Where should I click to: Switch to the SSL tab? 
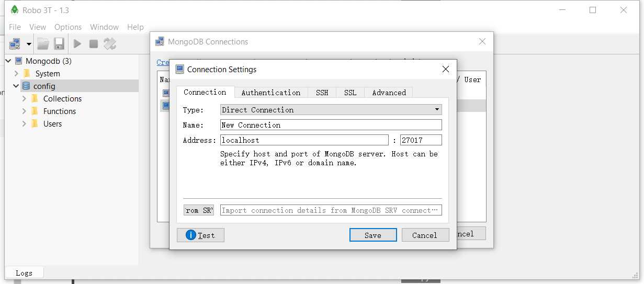(x=351, y=93)
